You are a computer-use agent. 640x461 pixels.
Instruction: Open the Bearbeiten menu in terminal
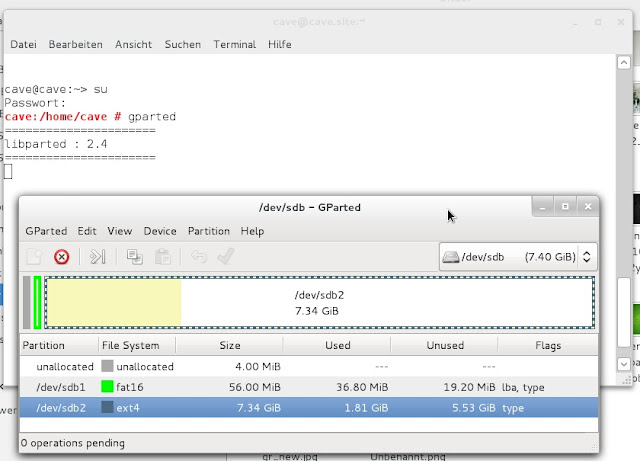[76, 44]
